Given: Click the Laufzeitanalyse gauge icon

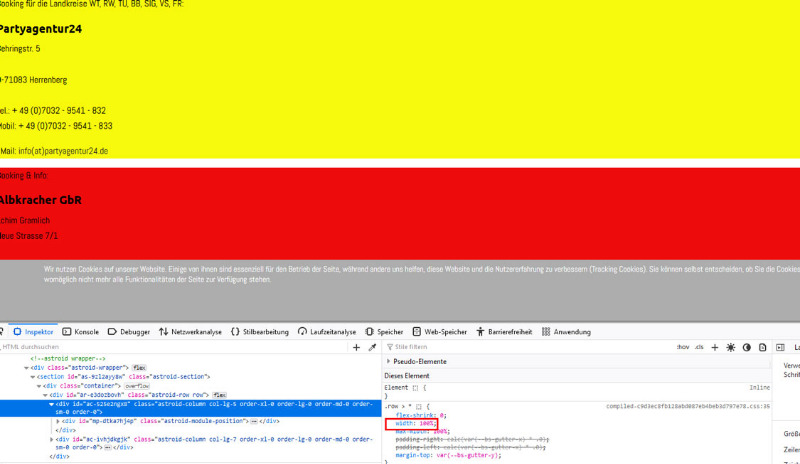Looking at the screenshot, I should pos(302,332).
